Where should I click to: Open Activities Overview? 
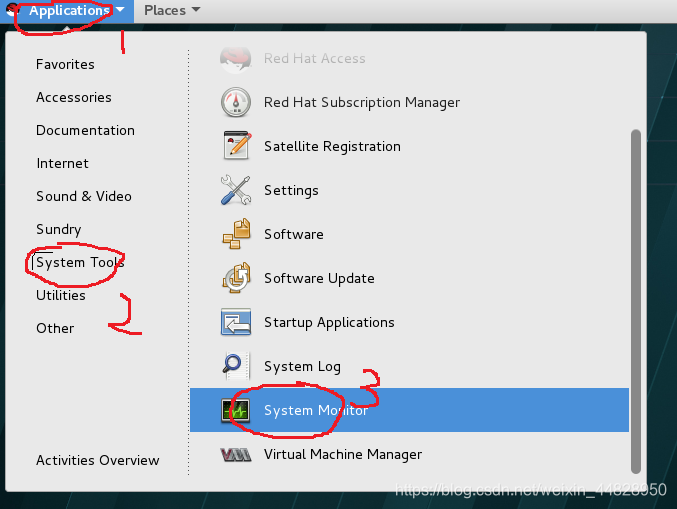point(98,460)
